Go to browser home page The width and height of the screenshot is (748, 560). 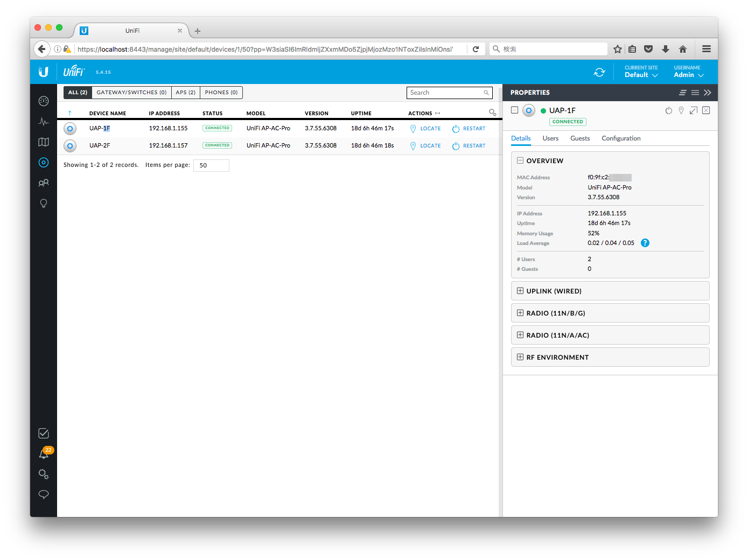[x=683, y=49]
